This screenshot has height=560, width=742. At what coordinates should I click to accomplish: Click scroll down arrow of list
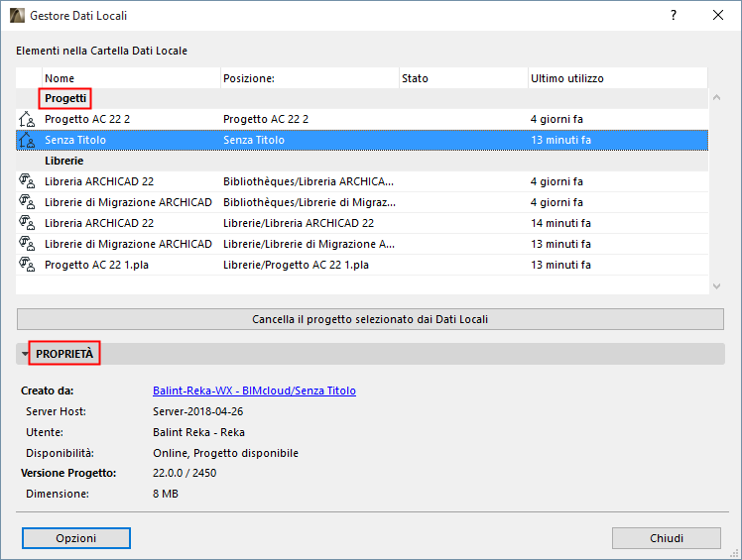tap(716, 286)
